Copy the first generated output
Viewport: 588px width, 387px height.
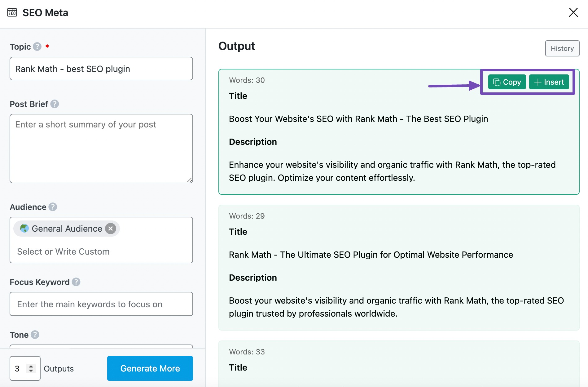point(507,82)
